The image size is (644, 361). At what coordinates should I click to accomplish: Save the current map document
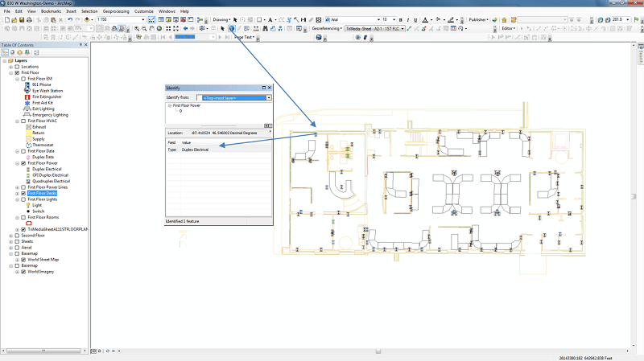pos(22,19)
